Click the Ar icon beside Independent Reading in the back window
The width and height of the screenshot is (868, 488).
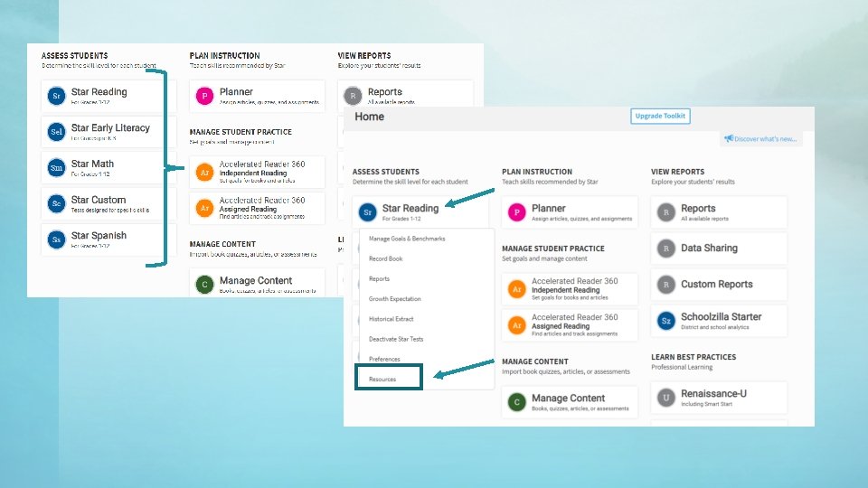click(x=205, y=172)
